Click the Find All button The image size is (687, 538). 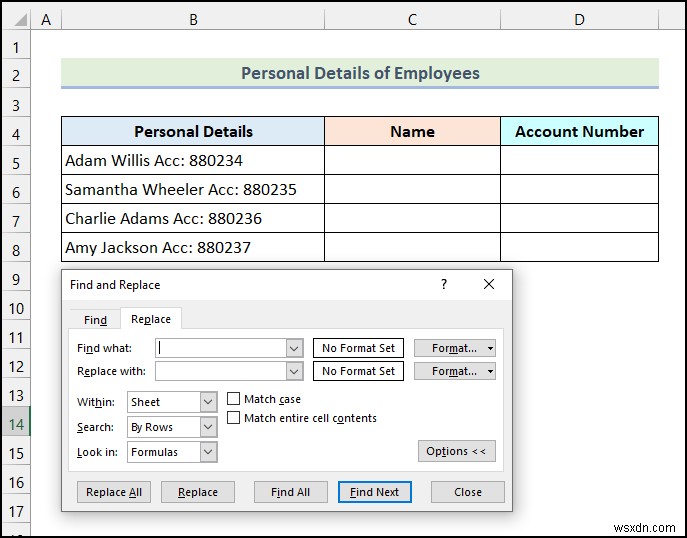pos(290,492)
